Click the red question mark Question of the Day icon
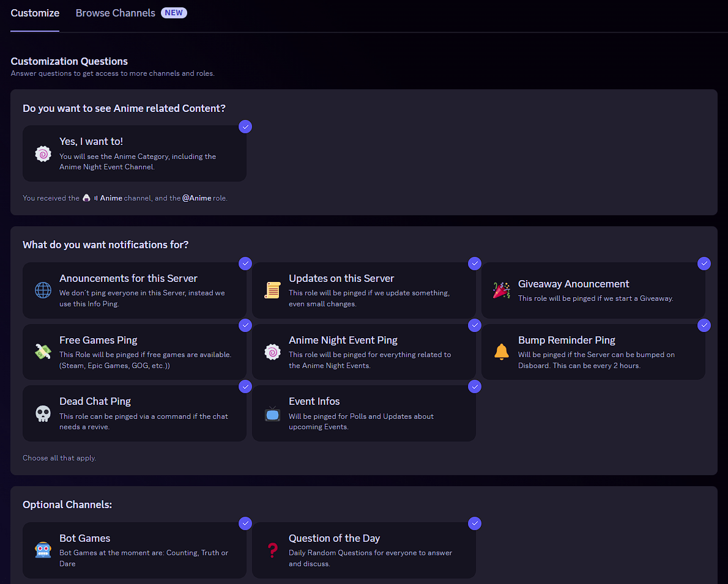728x584 pixels. [x=272, y=550]
